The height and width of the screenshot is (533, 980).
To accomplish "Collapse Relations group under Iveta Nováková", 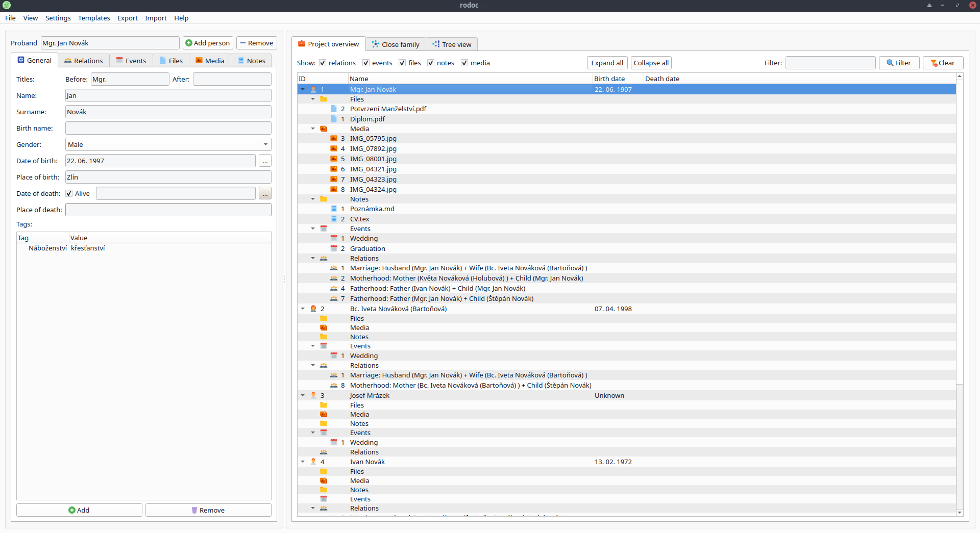I will 313,365.
